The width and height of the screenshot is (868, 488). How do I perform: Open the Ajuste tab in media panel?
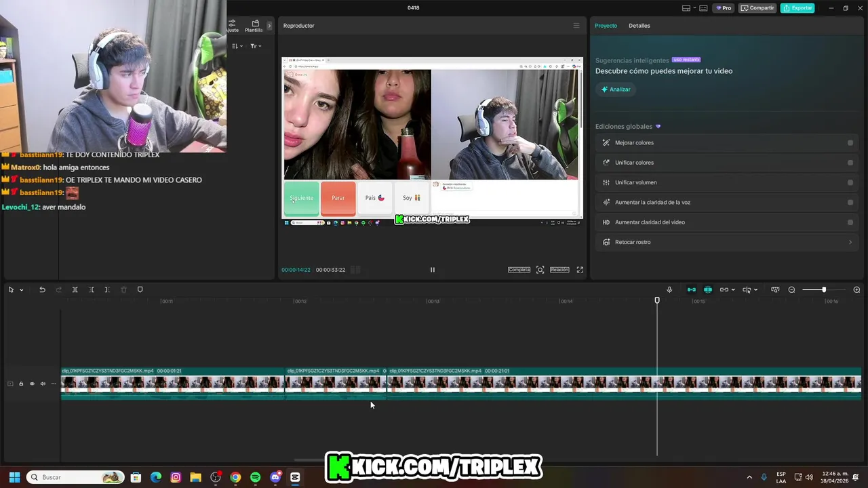pos(233,26)
